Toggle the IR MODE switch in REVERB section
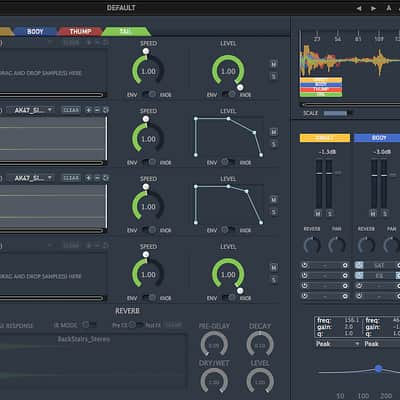Viewport: 400px width, 400px height. [89, 324]
